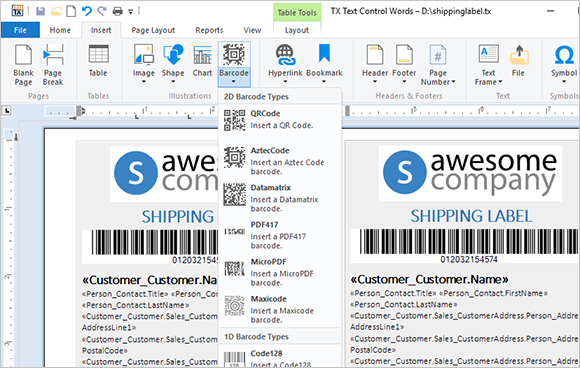Click the Bookmark ribbon icon
The width and height of the screenshot is (580, 368).
point(324,54)
